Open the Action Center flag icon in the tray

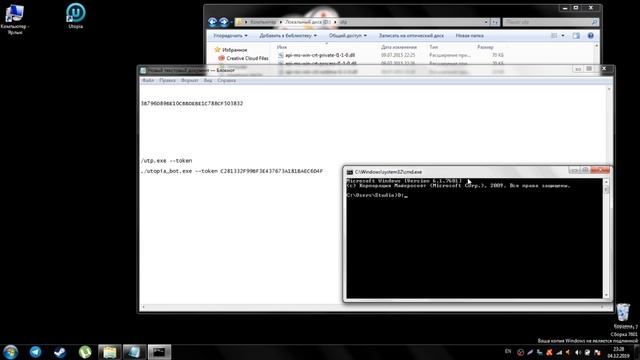point(597,352)
